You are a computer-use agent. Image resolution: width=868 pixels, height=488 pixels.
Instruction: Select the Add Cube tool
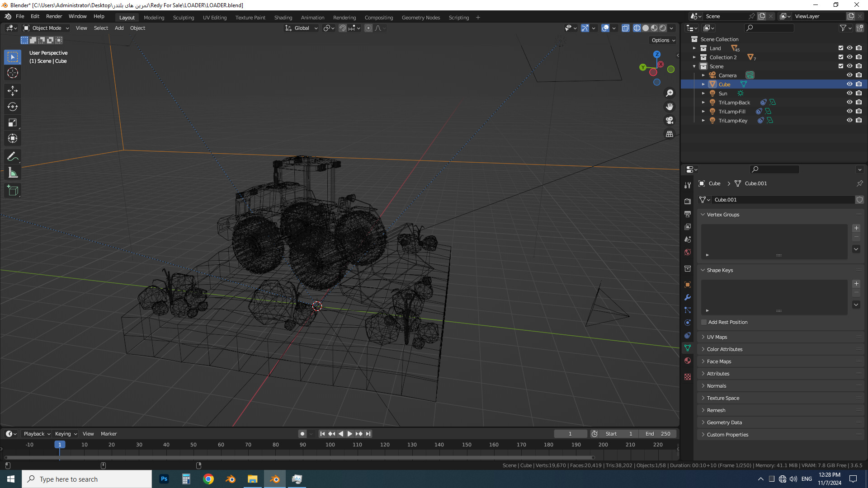click(13, 191)
